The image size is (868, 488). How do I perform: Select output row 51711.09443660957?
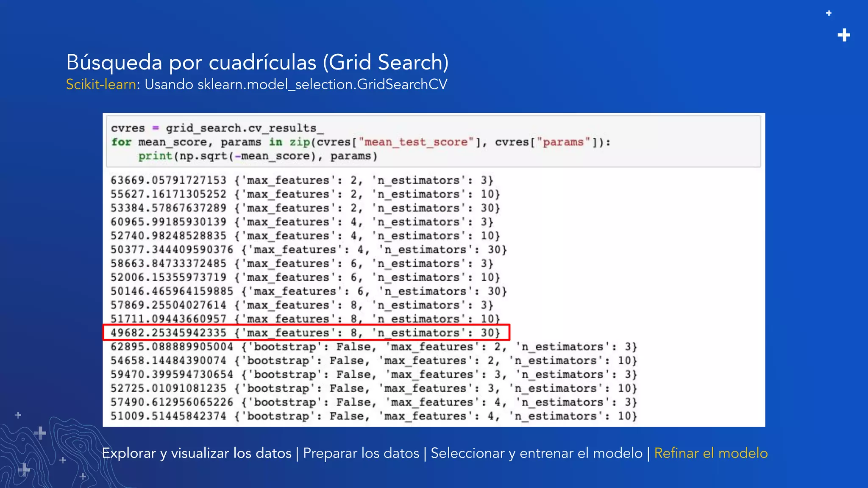pos(305,319)
